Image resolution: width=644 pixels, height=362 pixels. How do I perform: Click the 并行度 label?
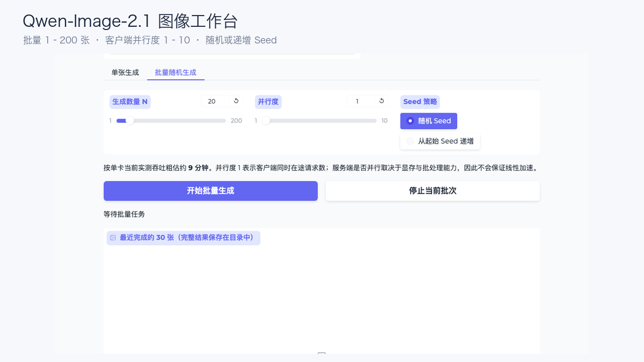pos(268,102)
